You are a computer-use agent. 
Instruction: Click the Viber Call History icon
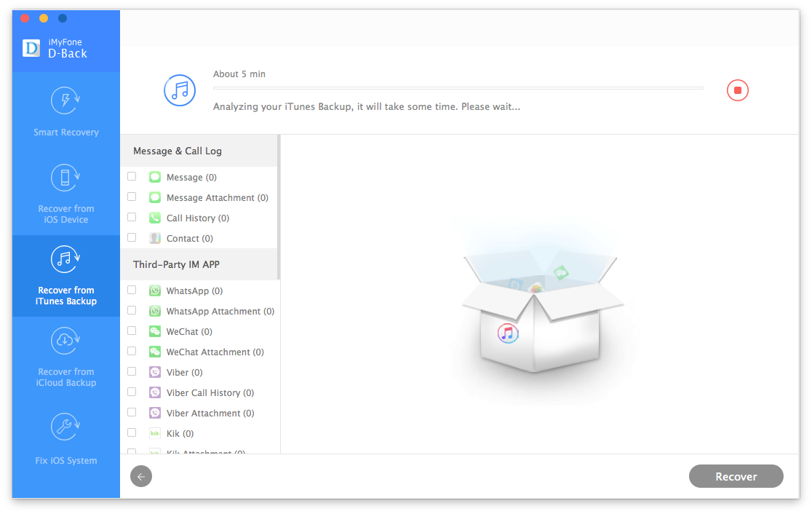[155, 392]
